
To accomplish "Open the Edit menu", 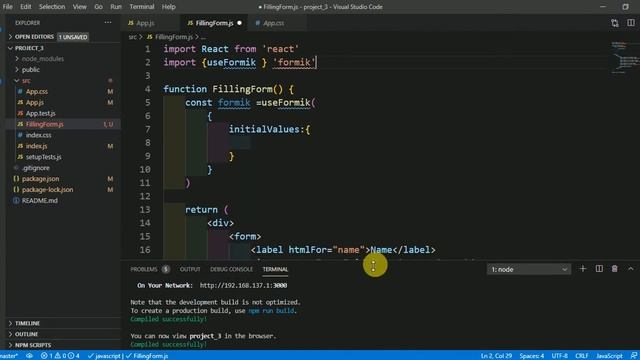I will 25,7.
